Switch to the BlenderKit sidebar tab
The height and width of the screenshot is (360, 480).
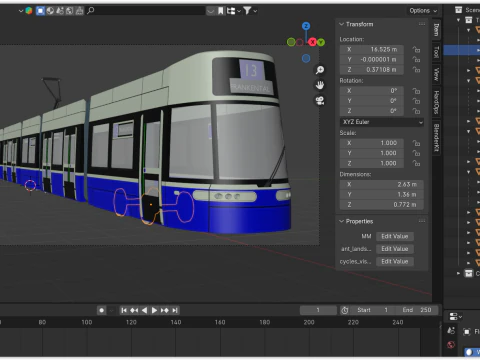(x=436, y=137)
